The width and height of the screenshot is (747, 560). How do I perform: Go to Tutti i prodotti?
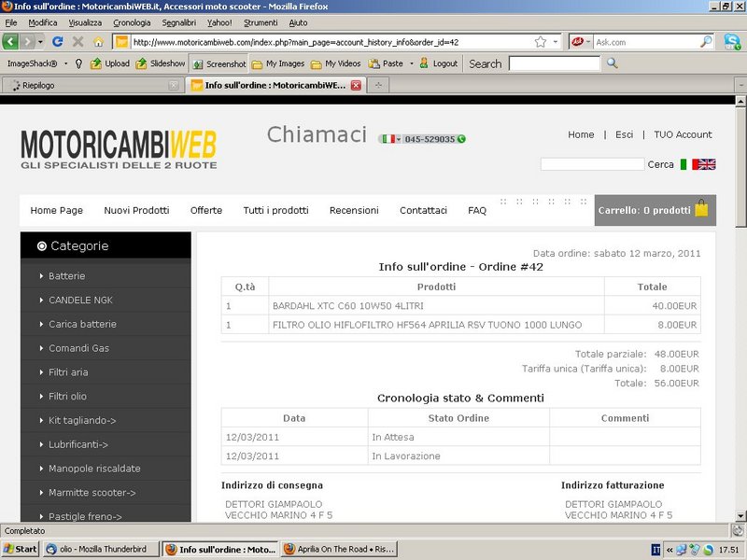[275, 211]
